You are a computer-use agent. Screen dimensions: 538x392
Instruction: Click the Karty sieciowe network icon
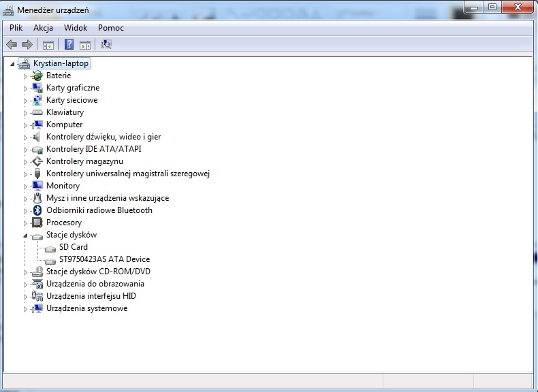37,100
